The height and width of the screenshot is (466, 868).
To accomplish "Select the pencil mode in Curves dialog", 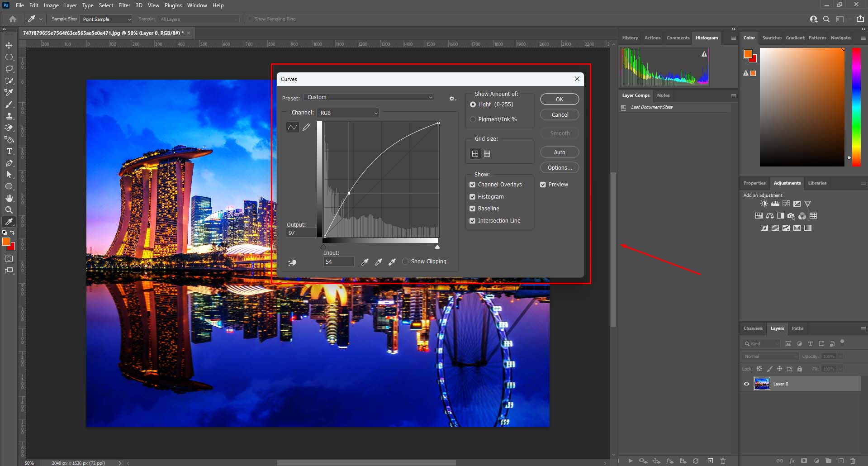I will tap(306, 127).
